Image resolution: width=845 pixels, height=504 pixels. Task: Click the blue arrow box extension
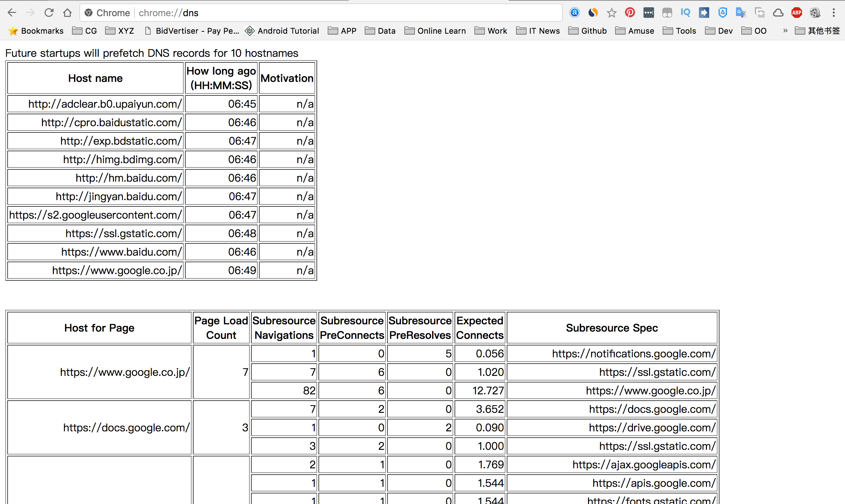coord(704,13)
